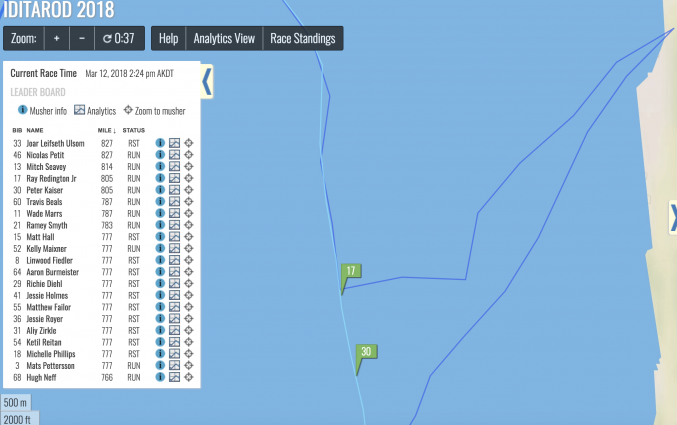Zoom to musher Mitch Seavey
The image size is (677, 425).
tap(189, 166)
